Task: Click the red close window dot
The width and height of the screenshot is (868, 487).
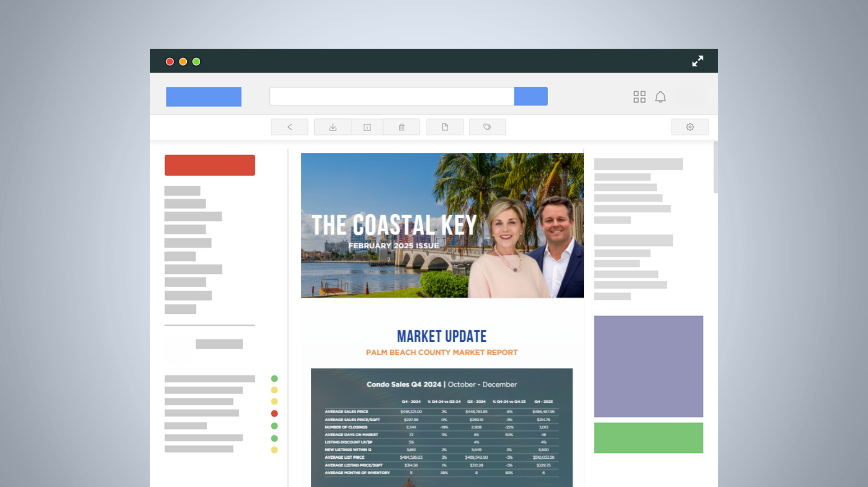Action: click(x=170, y=62)
